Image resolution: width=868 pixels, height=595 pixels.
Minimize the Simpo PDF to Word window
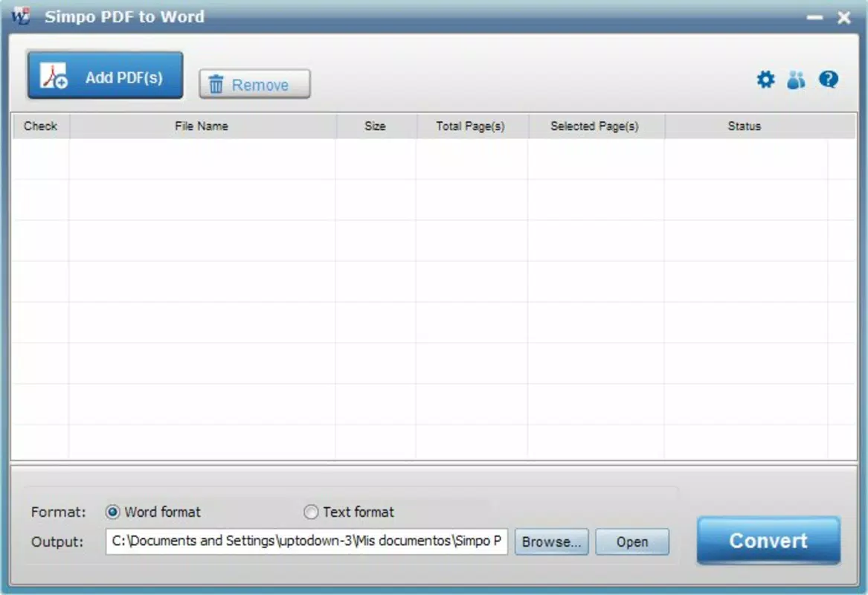(x=814, y=18)
